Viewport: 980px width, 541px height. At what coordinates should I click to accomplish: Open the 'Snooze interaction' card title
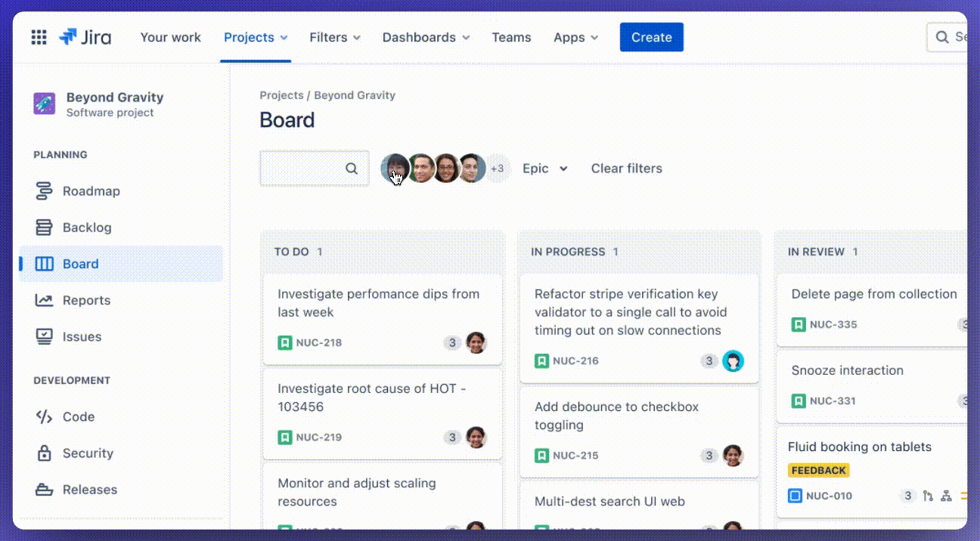(848, 370)
